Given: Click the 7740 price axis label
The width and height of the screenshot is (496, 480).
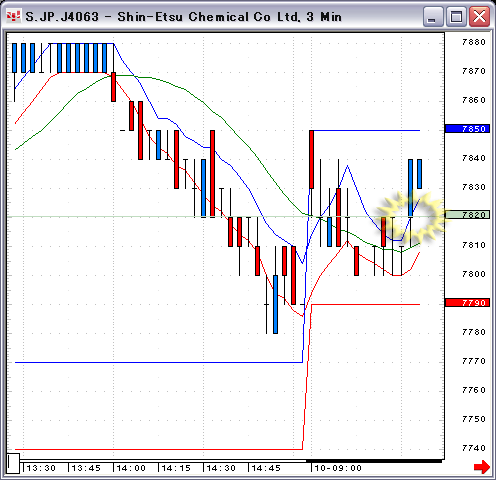Looking at the screenshot, I should click(x=474, y=448).
